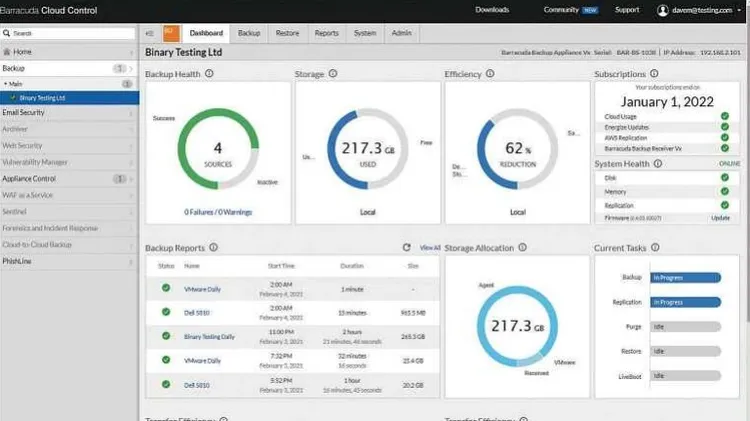Click the Binary Testing Daily status check
The height and width of the screenshot is (421, 750).
[x=166, y=337]
